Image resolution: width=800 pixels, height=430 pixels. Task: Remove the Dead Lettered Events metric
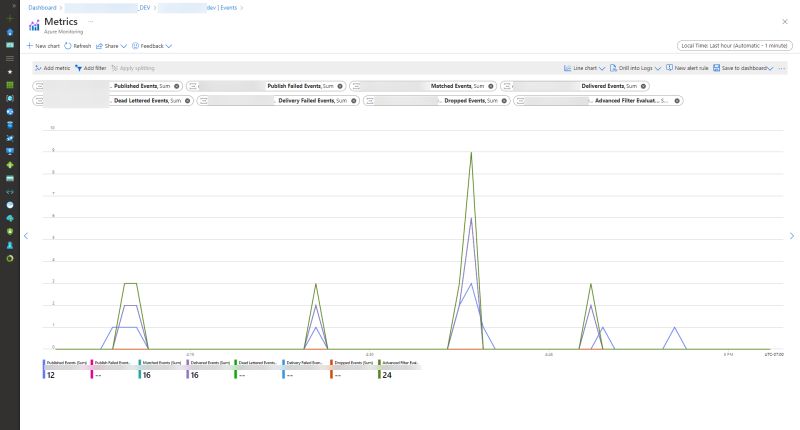(x=187, y=101)
